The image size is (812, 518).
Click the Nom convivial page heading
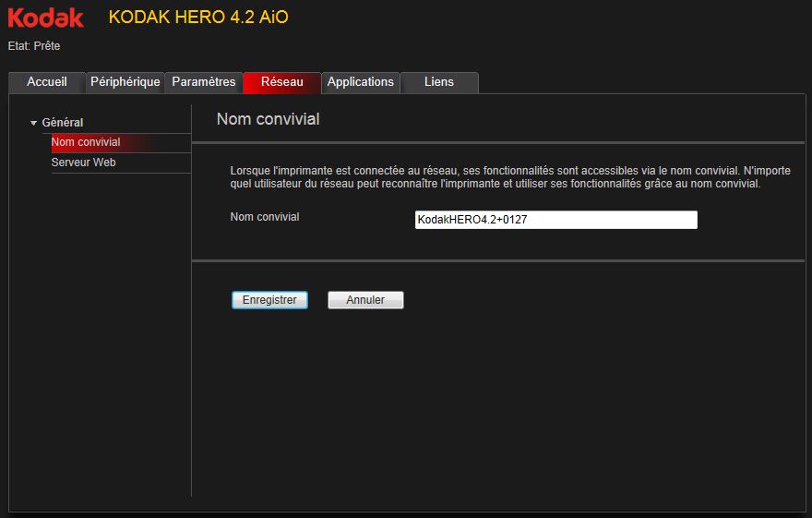tap(268, 119)
